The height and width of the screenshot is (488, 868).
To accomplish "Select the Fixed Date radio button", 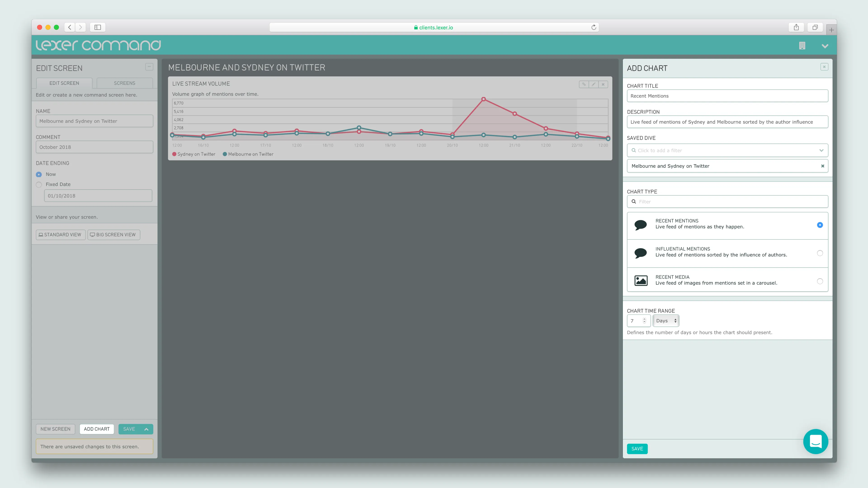I will pyautogui.click(x=39, y=185).
